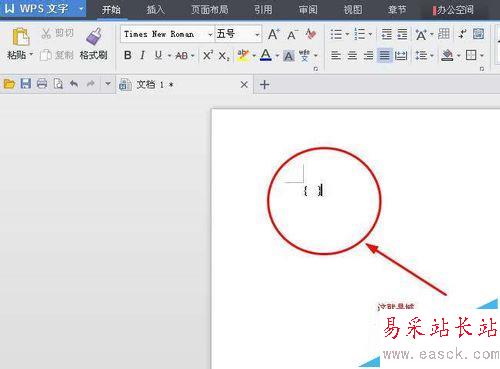500x369 pixels.
Task: Align text right
Action: point(368,55)
